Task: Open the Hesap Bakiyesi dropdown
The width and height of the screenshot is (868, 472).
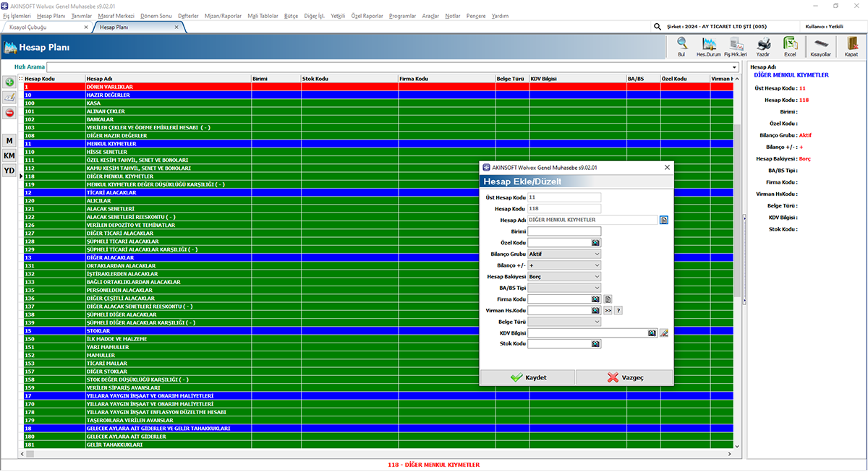Action: coord(596,276)
